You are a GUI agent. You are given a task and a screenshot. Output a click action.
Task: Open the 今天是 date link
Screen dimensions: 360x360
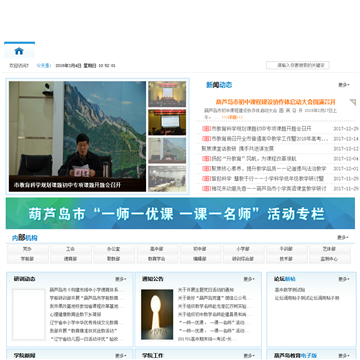pyautogui.click(x=44, y=66)
